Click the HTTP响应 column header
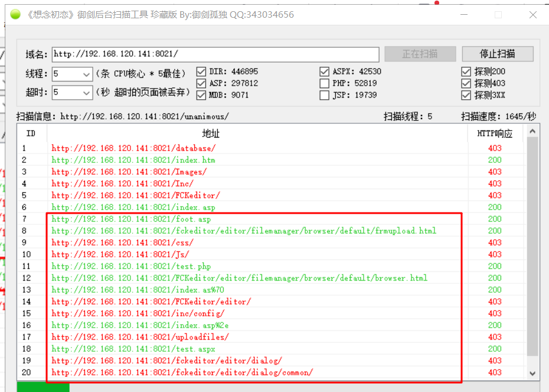 495,133
